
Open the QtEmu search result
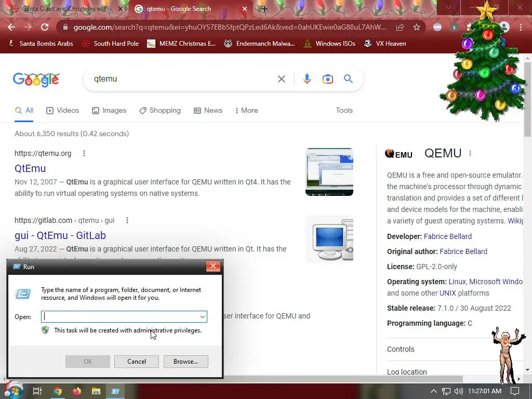tap(30, 168)
